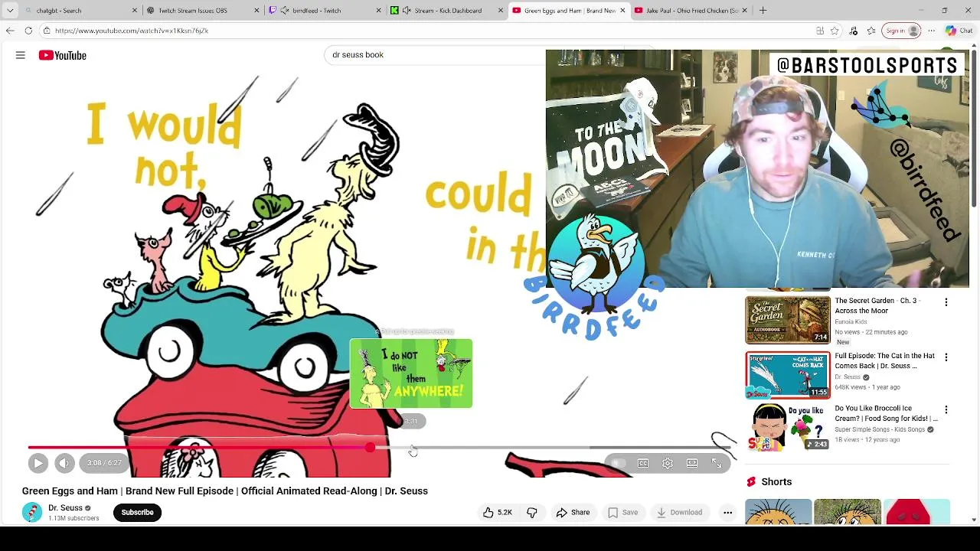980x551 pixels.
Task: Click the Download button
Action: tap(679, 513)
